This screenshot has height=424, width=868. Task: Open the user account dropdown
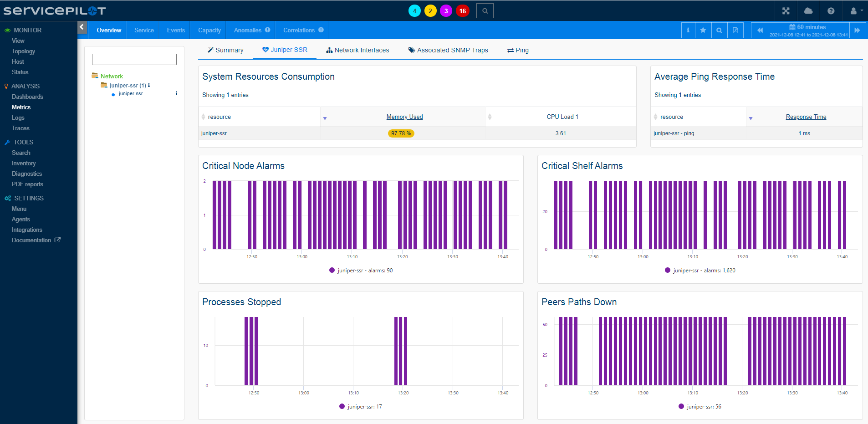856,11
